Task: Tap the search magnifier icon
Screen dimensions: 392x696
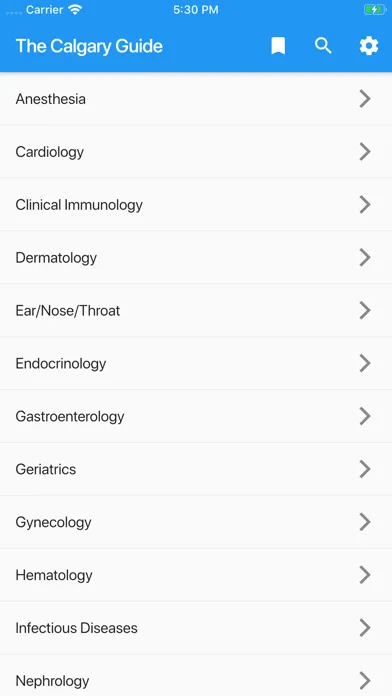Action: (323, 46)
